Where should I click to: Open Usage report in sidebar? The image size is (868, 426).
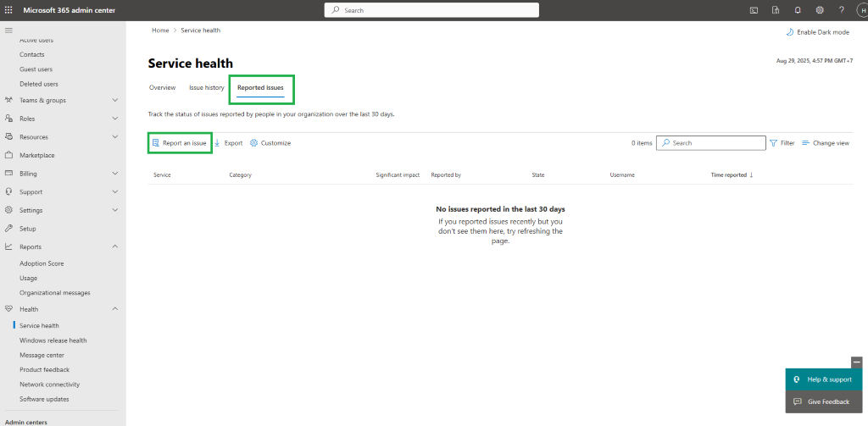pyautogui.click(x=28, y=278)
